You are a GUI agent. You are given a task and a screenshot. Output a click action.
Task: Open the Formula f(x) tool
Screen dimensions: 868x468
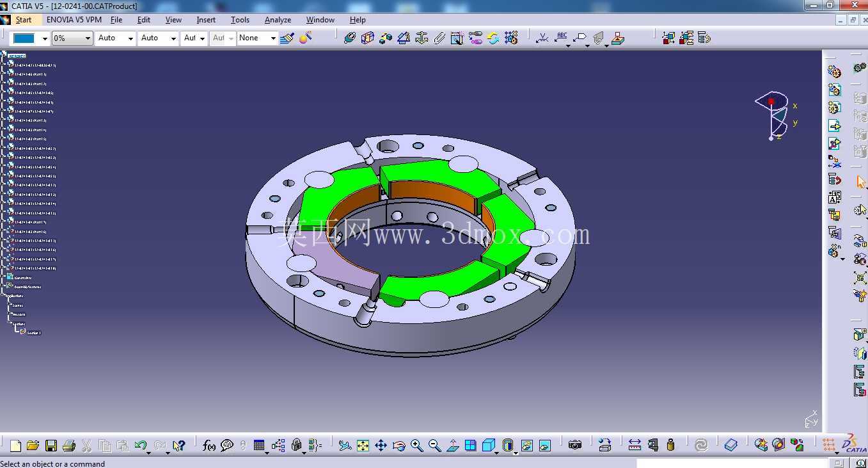pyautogui.click(x=209, y=446)
